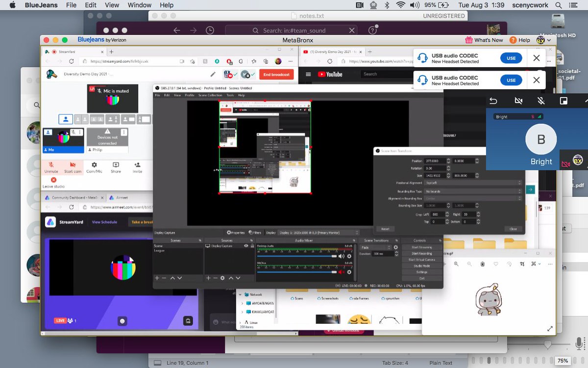The width and height of the screenshot is (588, 368).
Task: Click the emoji reaction icon in Airmeet
Action: pos(122,321)
